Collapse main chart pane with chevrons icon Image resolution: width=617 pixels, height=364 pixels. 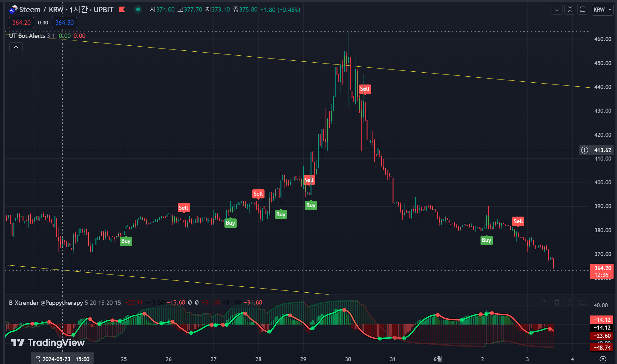570,9
